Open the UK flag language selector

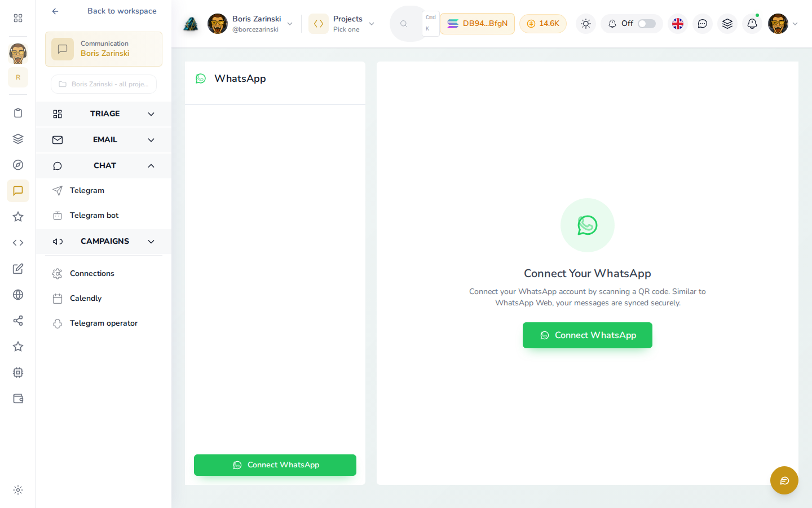[x=678, y=24]
